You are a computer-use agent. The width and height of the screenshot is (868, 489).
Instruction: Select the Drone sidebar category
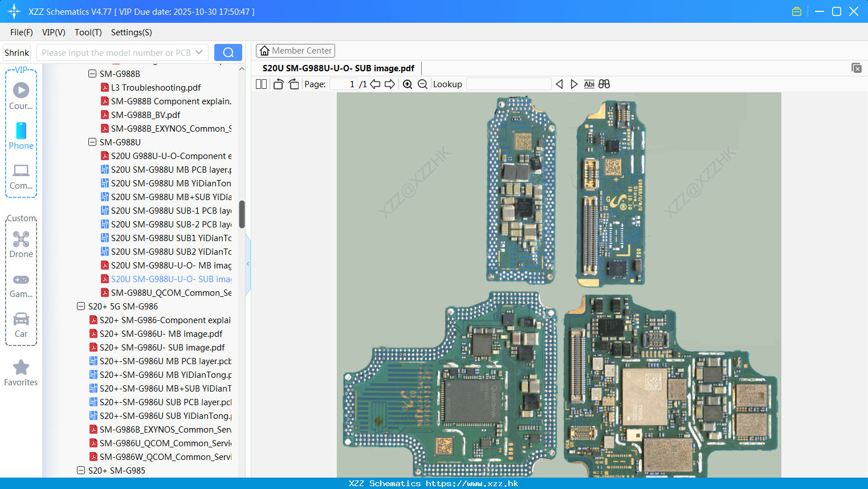click(x=21, y=244)
